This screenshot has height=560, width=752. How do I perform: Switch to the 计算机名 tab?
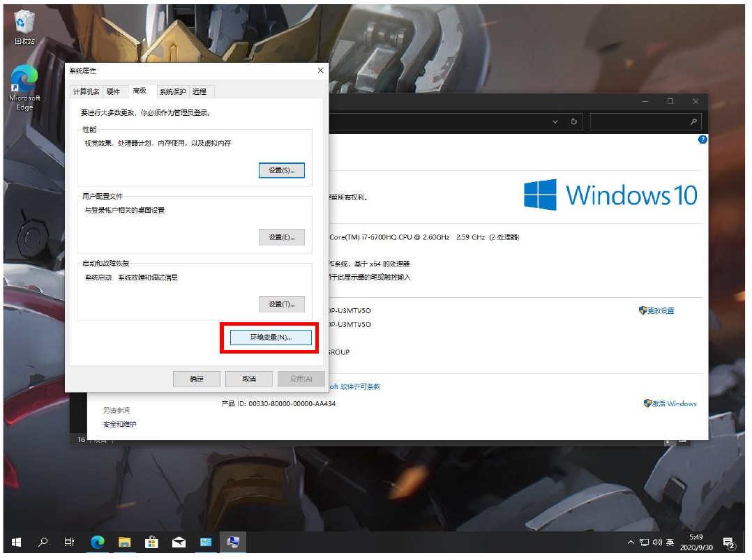click(87, 91)
